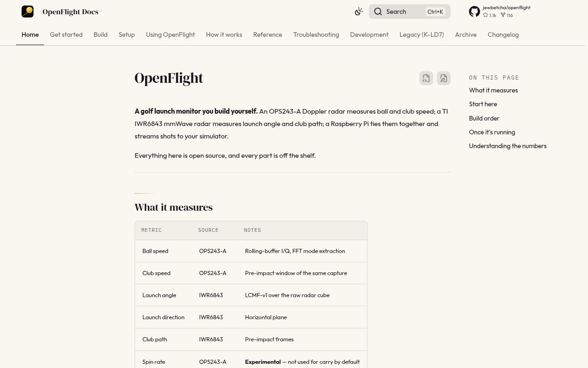
Task: Click the view source page icon
Action: (x=426, y=78)
